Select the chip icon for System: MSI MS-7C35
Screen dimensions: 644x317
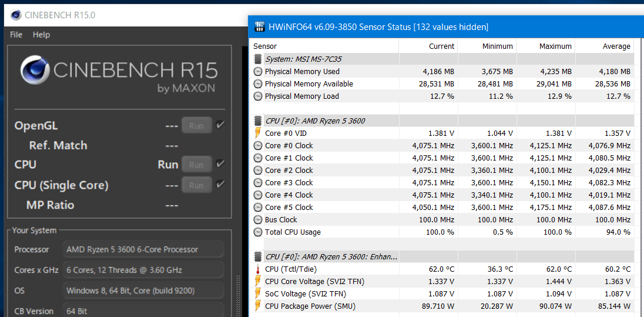[x=258, y=59]
